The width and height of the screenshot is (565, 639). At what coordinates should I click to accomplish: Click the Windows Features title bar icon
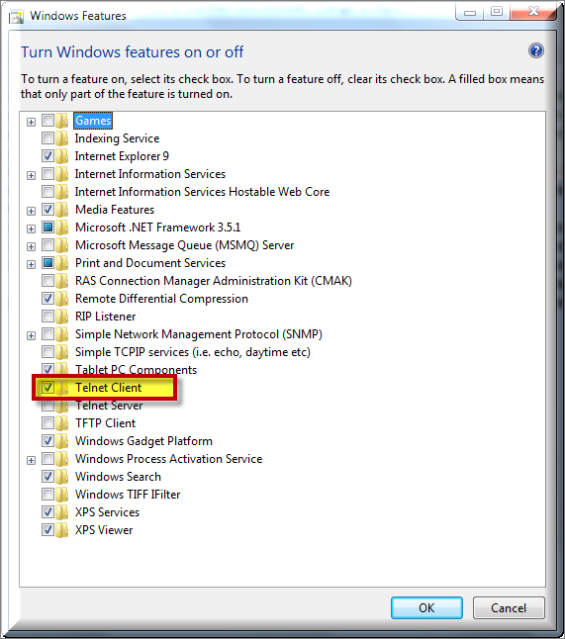[x=17, y=17]
